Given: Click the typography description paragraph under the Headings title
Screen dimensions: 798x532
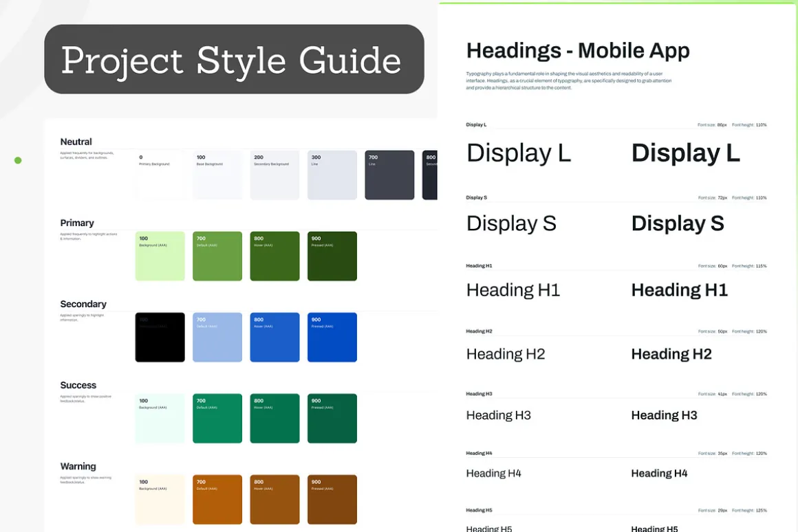Looking at the screenshot, I should click(568, 80).
